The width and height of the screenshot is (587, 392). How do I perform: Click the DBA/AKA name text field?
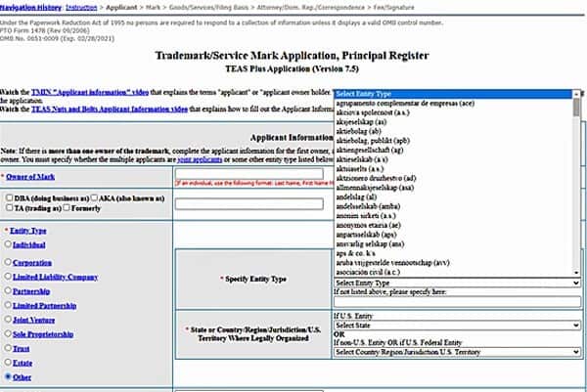[249, 204]
